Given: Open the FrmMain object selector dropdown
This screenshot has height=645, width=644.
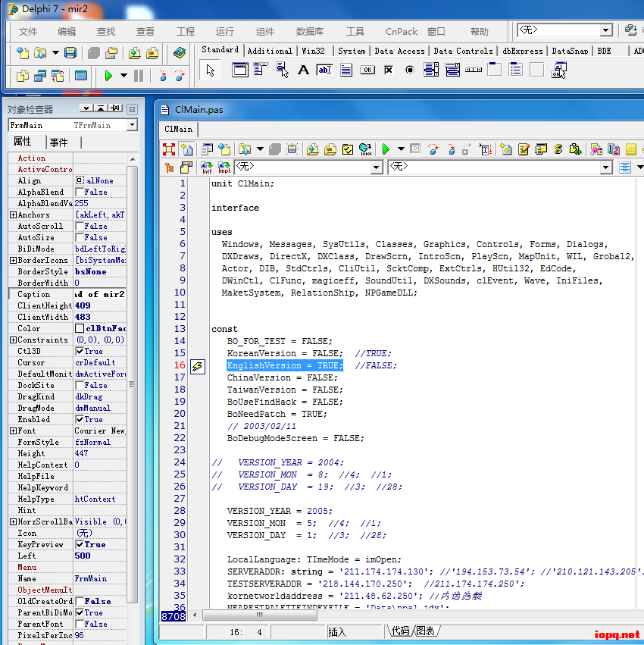Looking at the screenshot, I should 132,125.
